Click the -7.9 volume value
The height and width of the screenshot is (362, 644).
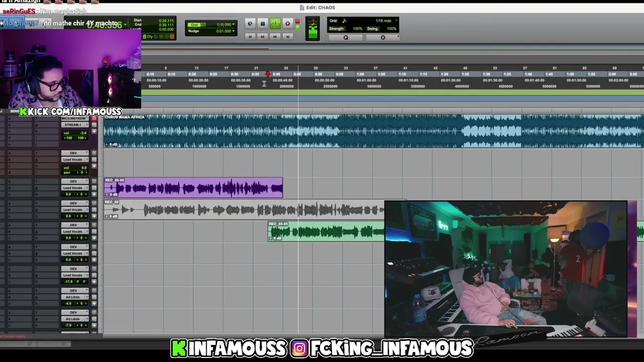click(x=69, y=325)
